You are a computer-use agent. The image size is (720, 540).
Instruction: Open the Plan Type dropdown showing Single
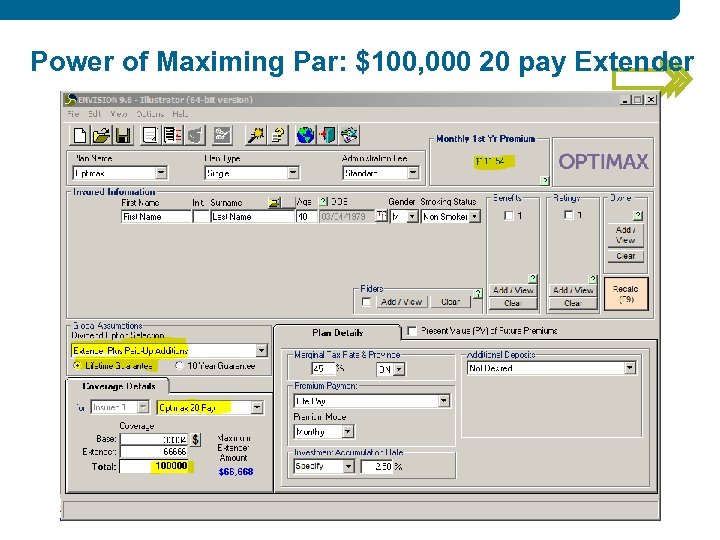(x=293, y=173)
